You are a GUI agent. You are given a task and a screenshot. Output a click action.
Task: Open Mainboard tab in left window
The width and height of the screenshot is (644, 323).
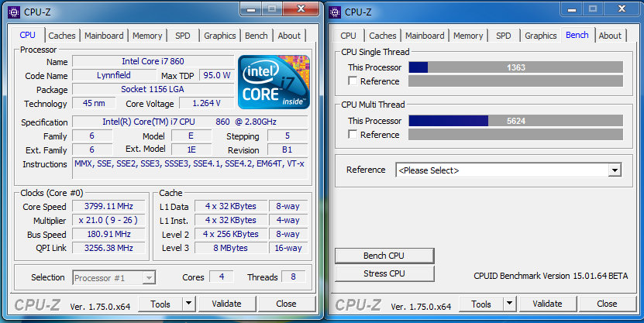pos(104,36)
